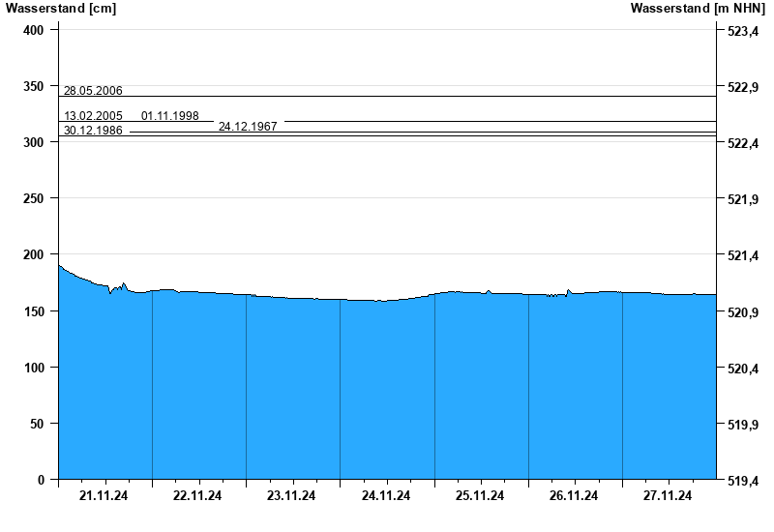Click the 27.11.24 date label

point(668,496)
